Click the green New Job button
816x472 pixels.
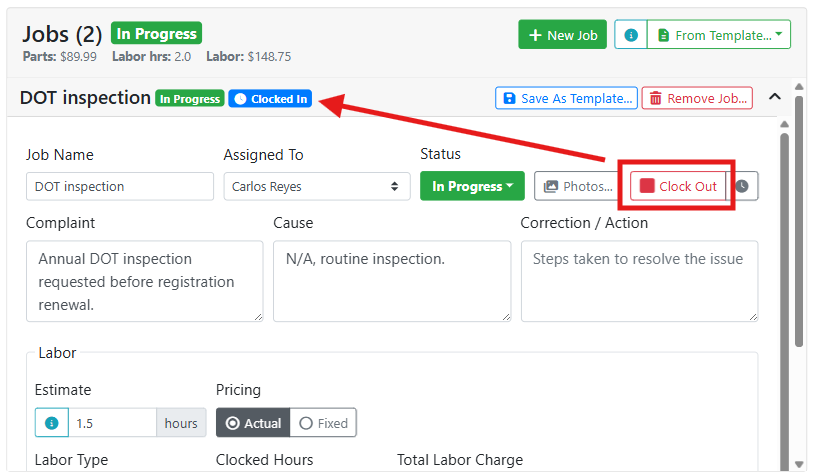click(x=563, y=35)
